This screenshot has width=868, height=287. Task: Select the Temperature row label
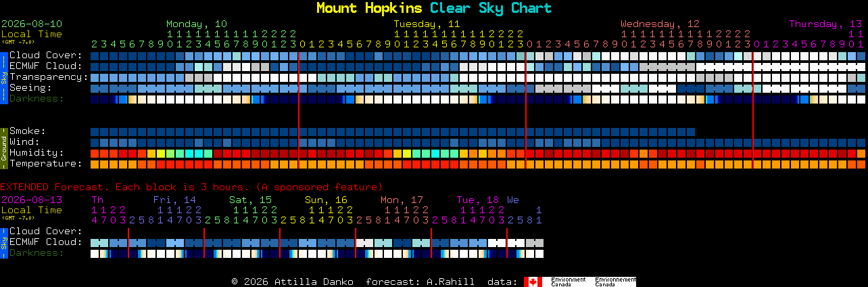[46, 164]
